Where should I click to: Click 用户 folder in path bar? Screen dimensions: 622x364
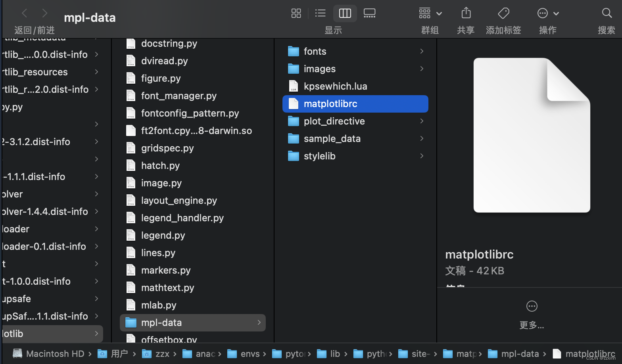[x=113, y=354]
